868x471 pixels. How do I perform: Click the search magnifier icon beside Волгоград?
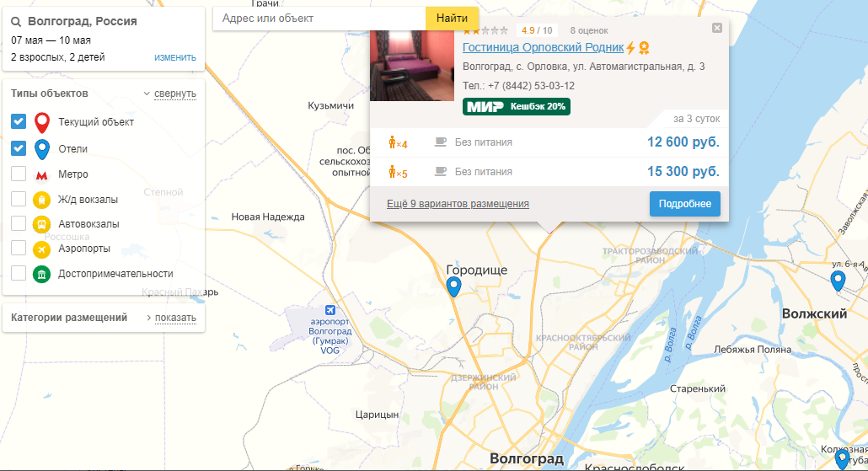16,22
